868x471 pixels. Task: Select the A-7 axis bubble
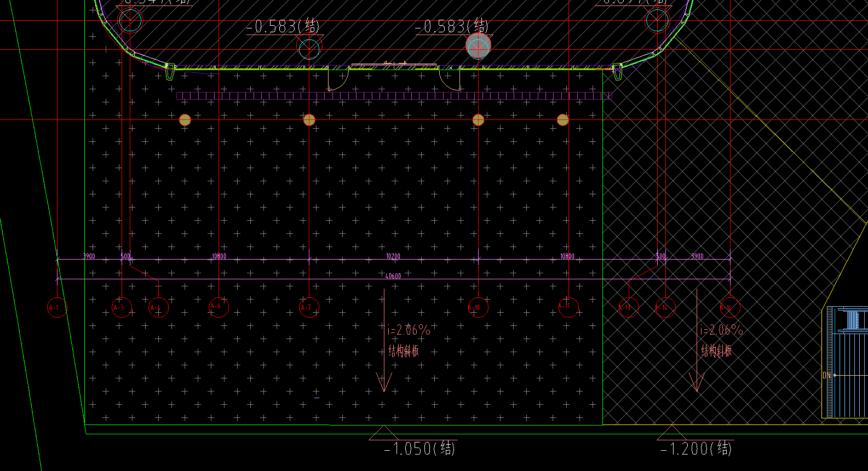pyautogui.click(x=309, y=307)
